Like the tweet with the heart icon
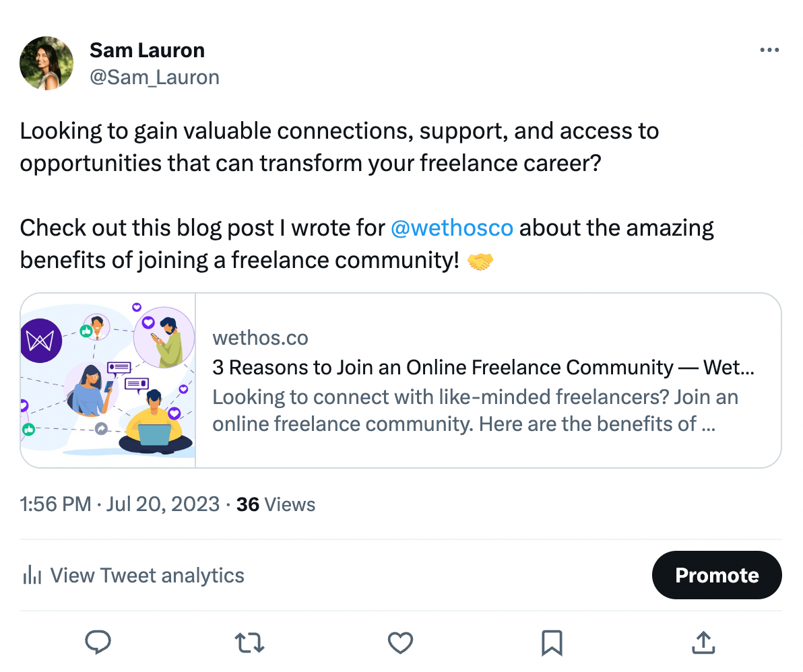This screenshot has width=803, height=672. coord(400,643)
